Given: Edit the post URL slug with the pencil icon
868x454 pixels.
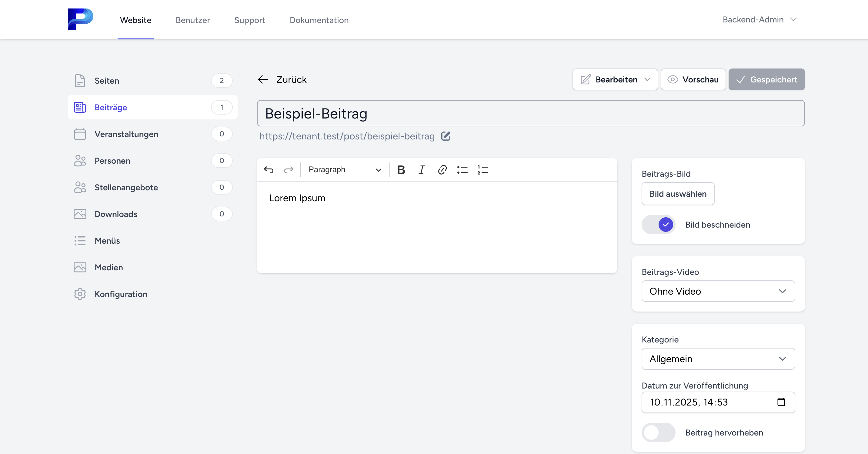Looking at the screenshot, I should 446,136.
